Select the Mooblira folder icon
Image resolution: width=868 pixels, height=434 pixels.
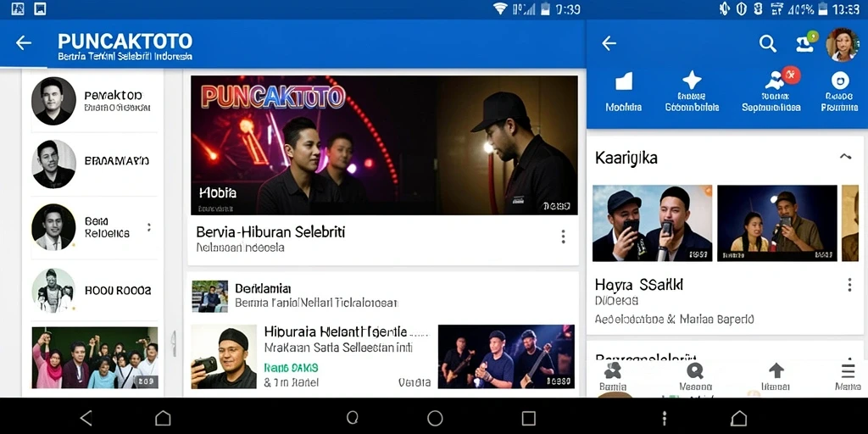tap(623, 81)
